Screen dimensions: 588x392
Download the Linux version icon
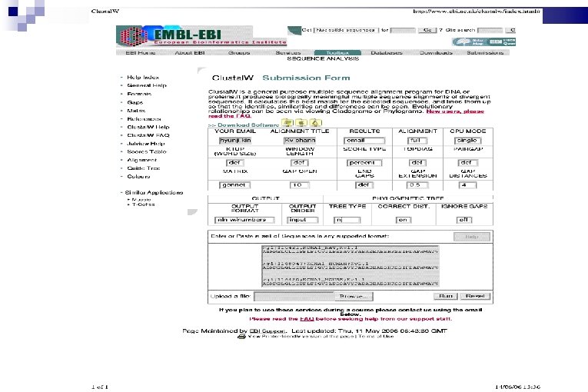(316, 123)
